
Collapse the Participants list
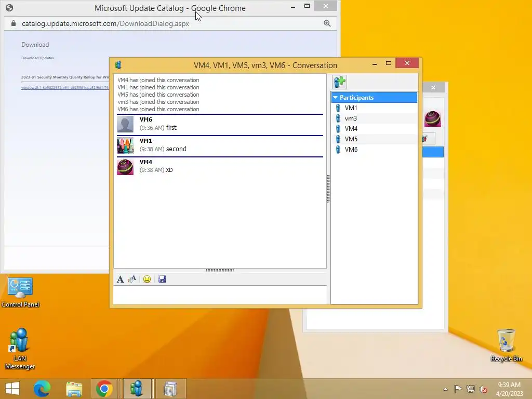coord(335,97)
